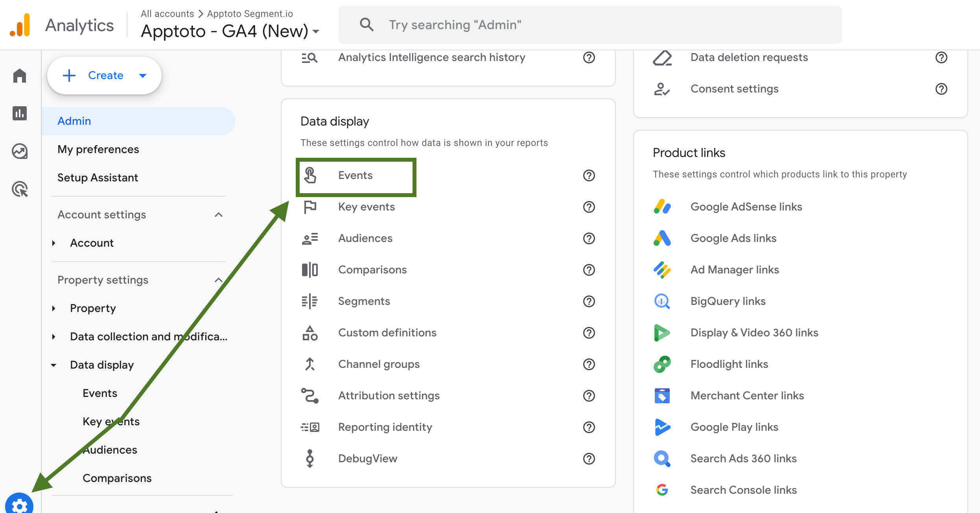Click help icon for Audiences row
980x513 pixels.
coord(589,238)
